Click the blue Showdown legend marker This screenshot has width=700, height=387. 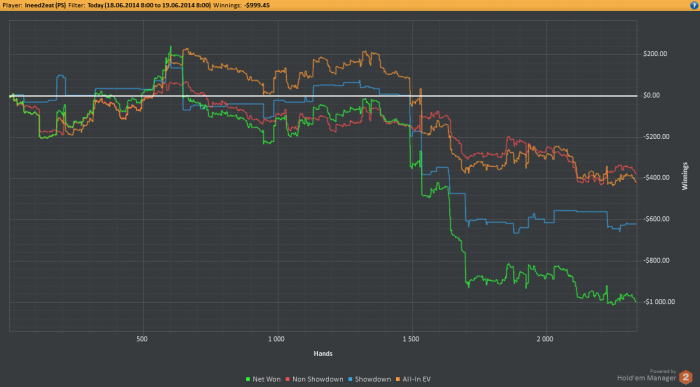[350, 379]
